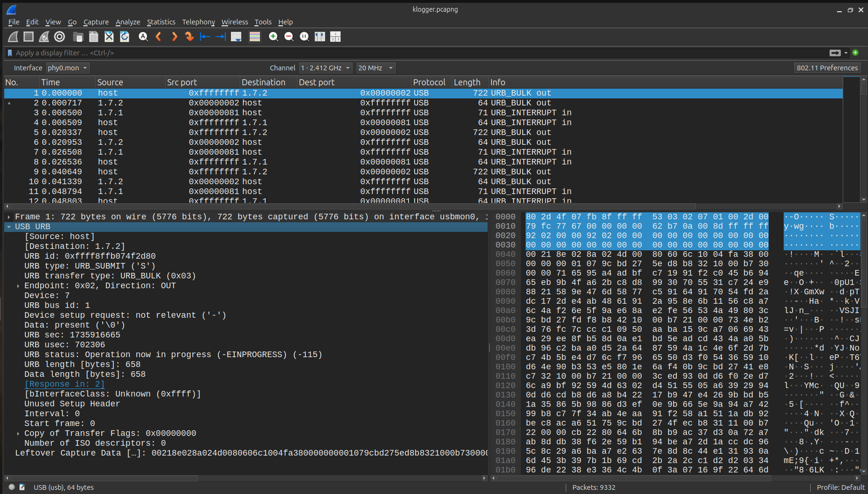
Task: Follow the 'Response in: 2' link
Action: click(65, 384)
